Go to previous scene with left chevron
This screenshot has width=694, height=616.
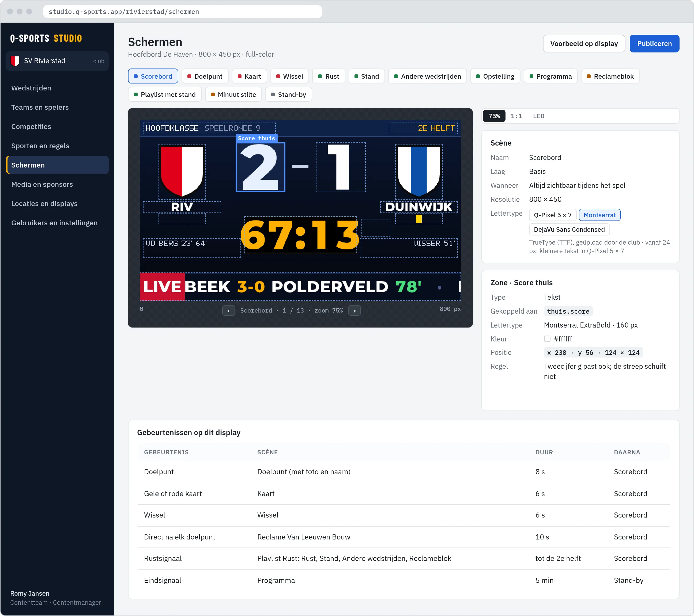(228, 311)
